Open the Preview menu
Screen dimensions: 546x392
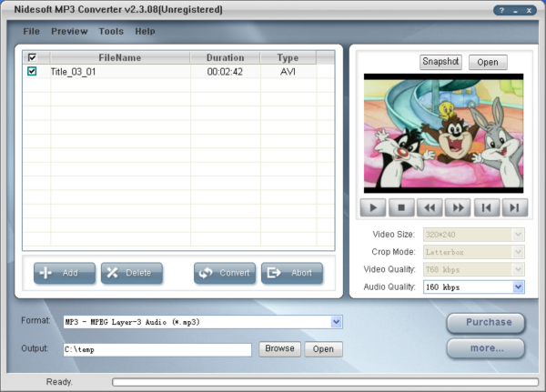tap(69, 31)
